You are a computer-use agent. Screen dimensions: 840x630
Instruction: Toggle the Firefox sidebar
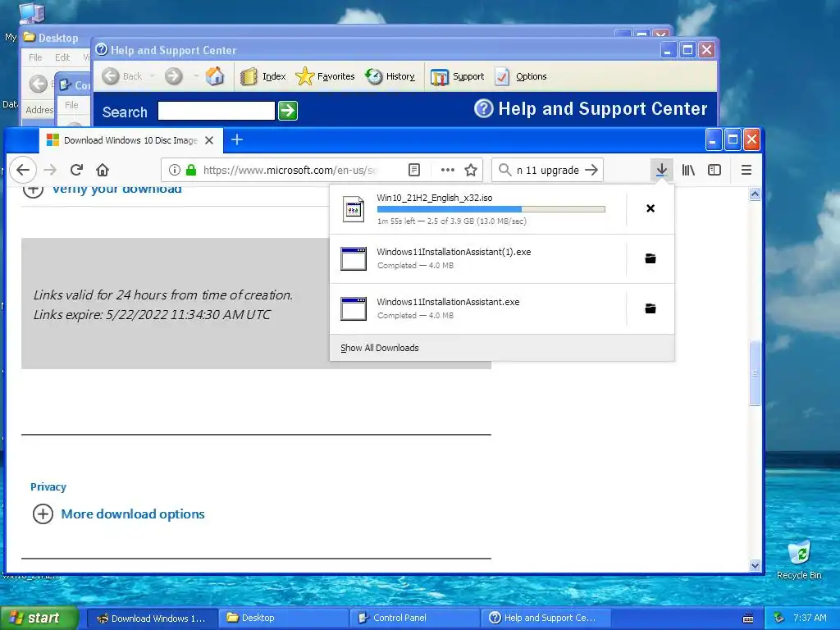[714, 171]
